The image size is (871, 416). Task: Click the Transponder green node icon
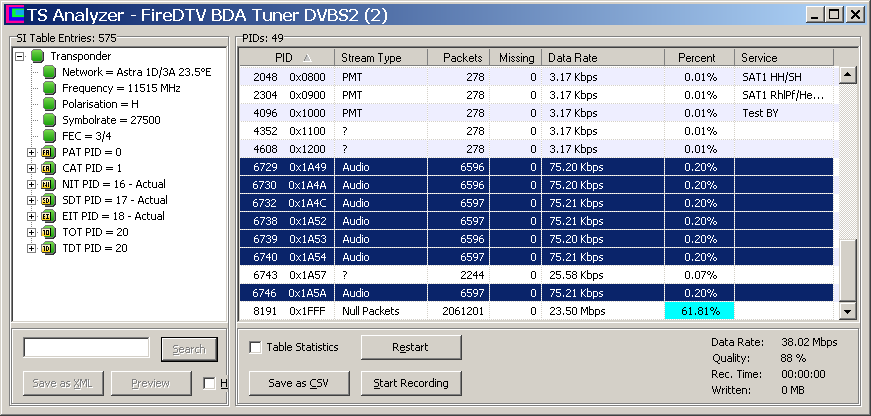click(38, 56)
